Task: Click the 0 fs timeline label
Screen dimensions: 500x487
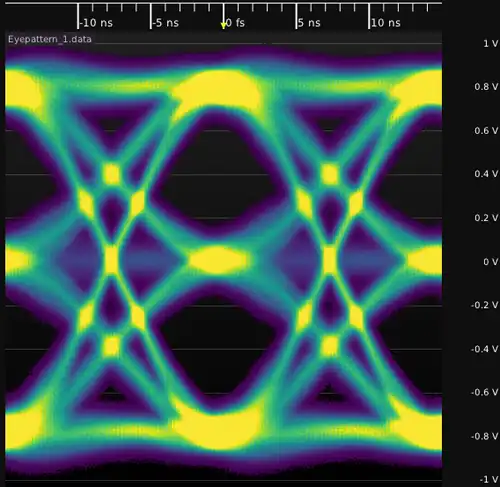Action: (235, 23)
